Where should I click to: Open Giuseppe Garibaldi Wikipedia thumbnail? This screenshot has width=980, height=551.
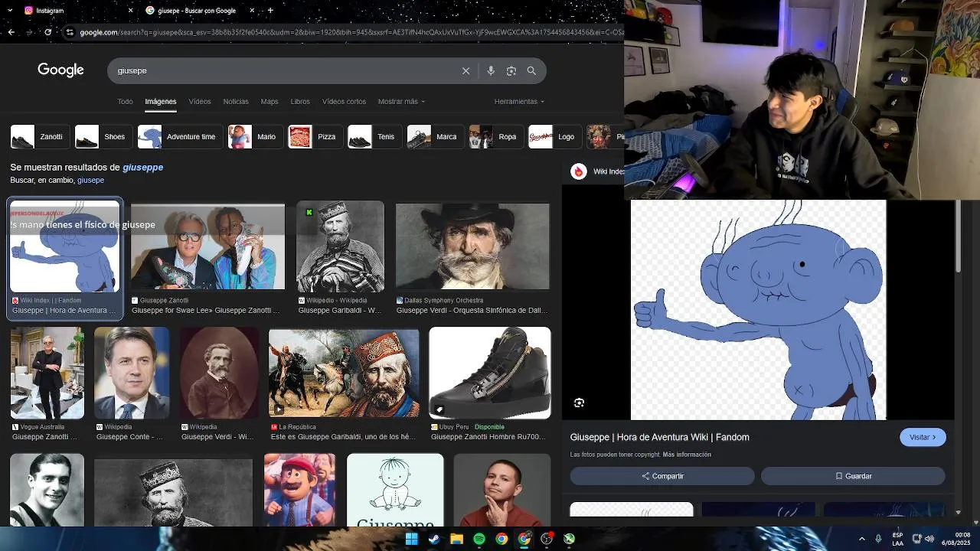[340, 246]
